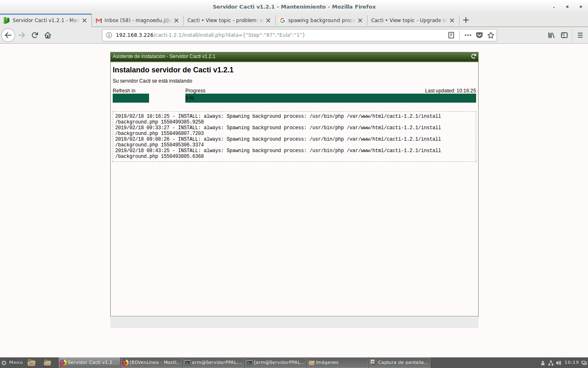Switch to Captura de pantalla window
The width and height of the screenshot is (588, 368).
click(400, 363)
